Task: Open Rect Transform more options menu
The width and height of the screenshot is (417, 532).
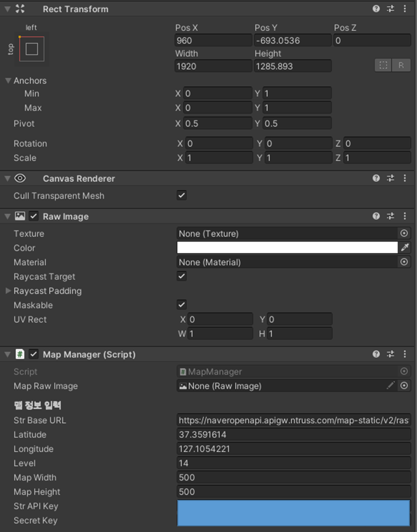Action: pyautogui.click(x=405, y=9)
